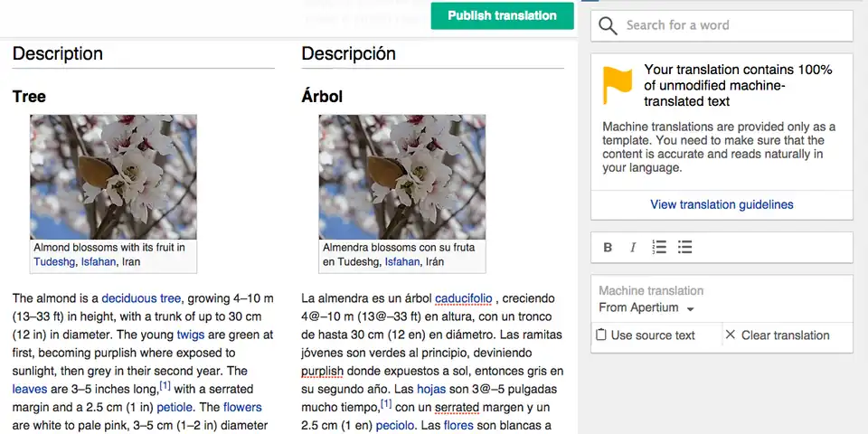Follow the Tudeshg link in the English caption
This screenshot has width=868, height=434.
(x=53, y=262)
